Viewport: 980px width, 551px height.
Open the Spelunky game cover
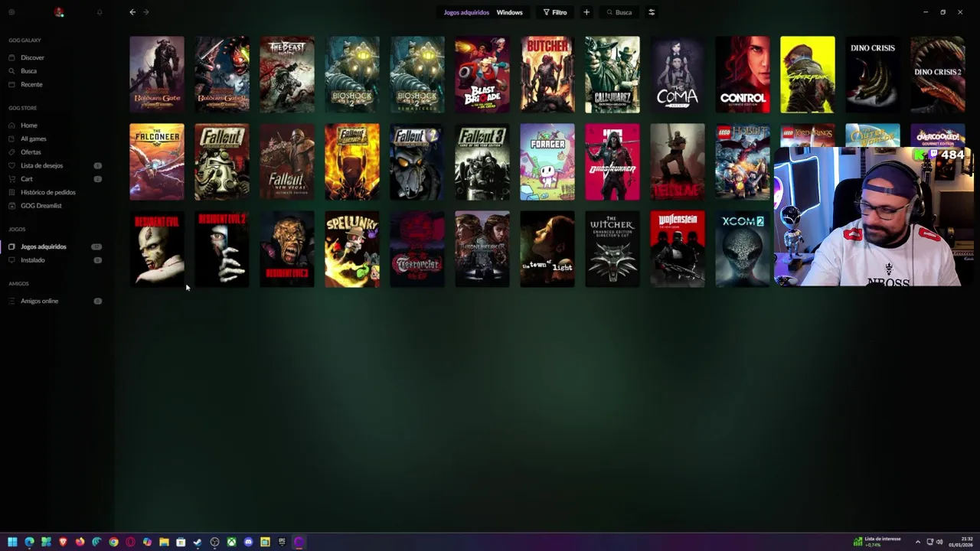click(352, 249)
